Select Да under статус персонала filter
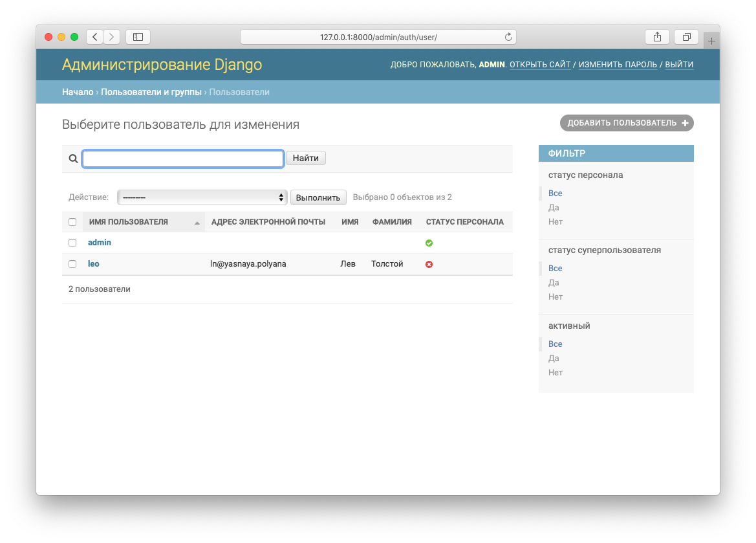The height and width of the screenshot is (543, 756). pyautogui.click(x=554, y=208)
